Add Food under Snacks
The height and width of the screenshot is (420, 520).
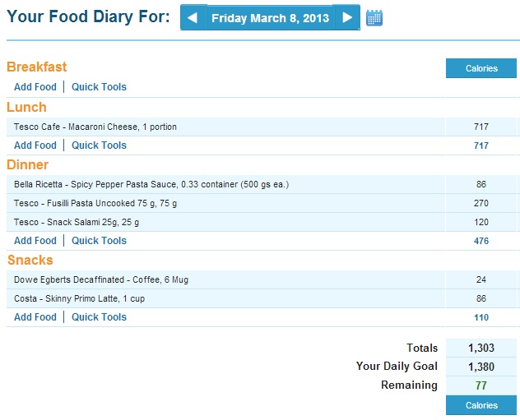pos(35,317)
